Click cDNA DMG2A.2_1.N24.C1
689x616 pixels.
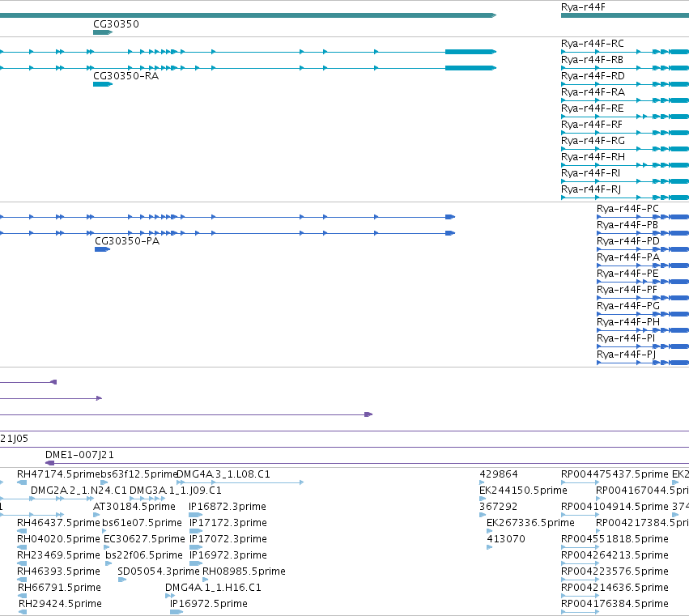coord(79,491)
